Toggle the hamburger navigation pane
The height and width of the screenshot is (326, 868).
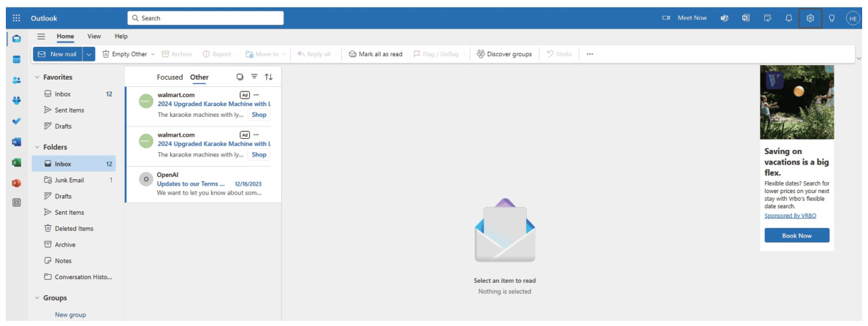41,37
